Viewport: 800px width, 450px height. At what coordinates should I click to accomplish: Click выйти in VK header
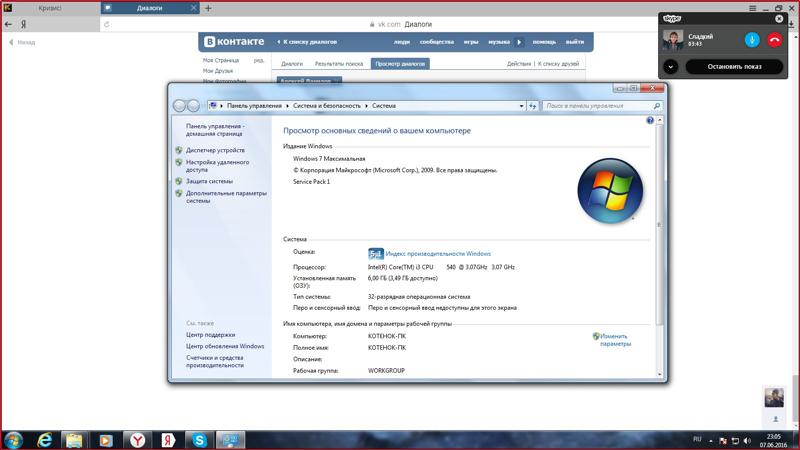click(x=574, y=42)
